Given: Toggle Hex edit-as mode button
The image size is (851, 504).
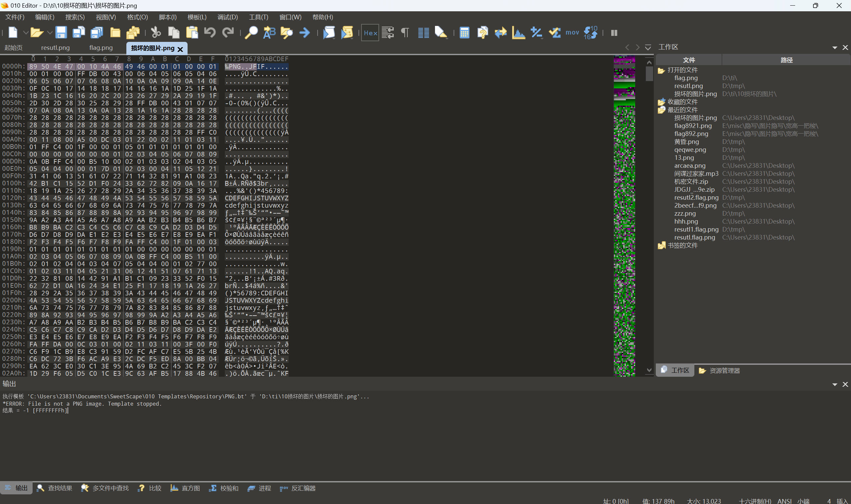Looking at the screenshot, I should (x=370, y=33).
